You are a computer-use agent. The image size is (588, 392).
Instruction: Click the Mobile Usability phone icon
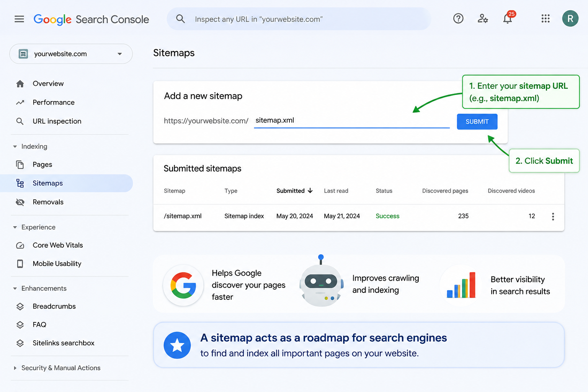20,264
